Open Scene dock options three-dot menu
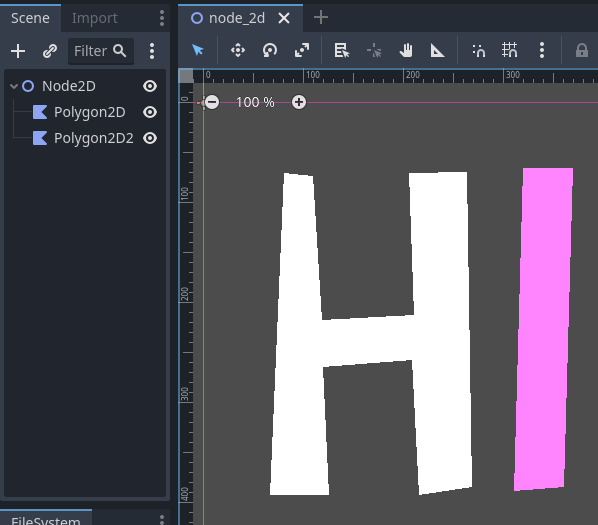Image resolution: width=598 pixels, height=525 pixels. [162, 18]
